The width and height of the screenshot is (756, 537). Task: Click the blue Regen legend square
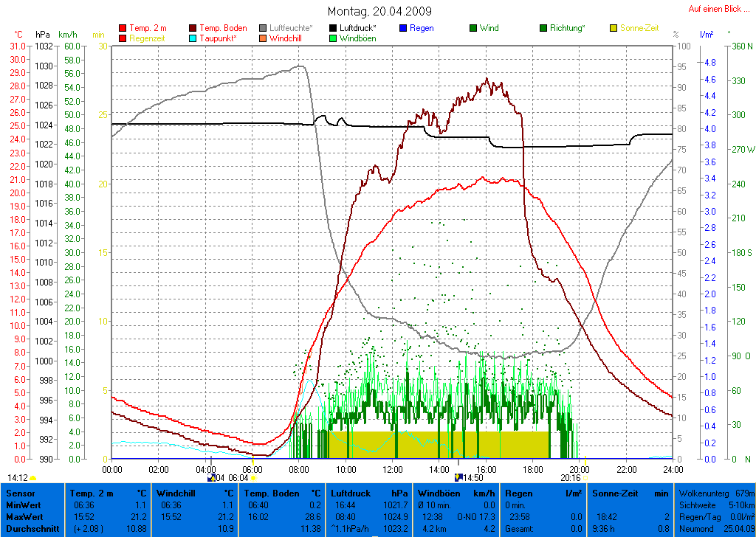click(403, 28)
